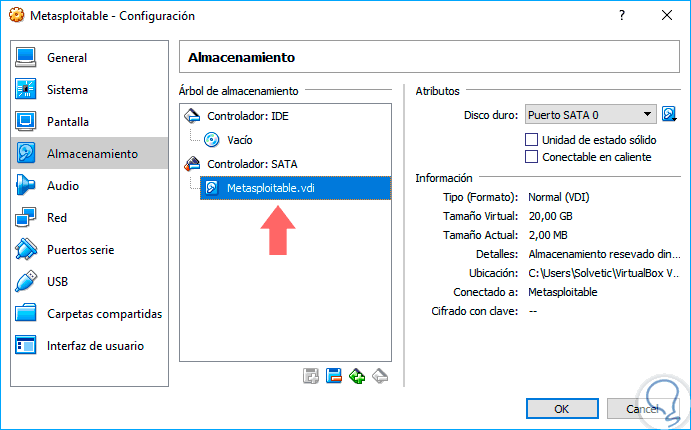
Task: Open the Sistema settings section
Action: (89, 90)
